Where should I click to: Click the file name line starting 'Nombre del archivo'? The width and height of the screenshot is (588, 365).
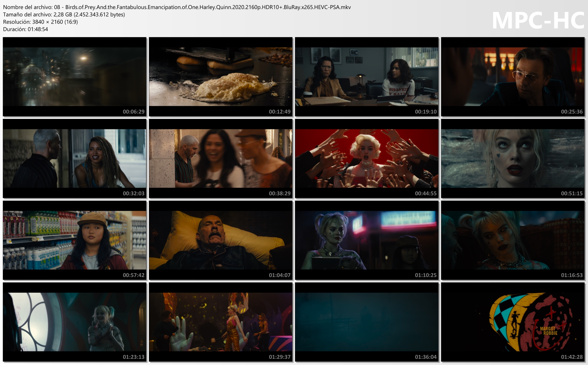coord(177,7)
